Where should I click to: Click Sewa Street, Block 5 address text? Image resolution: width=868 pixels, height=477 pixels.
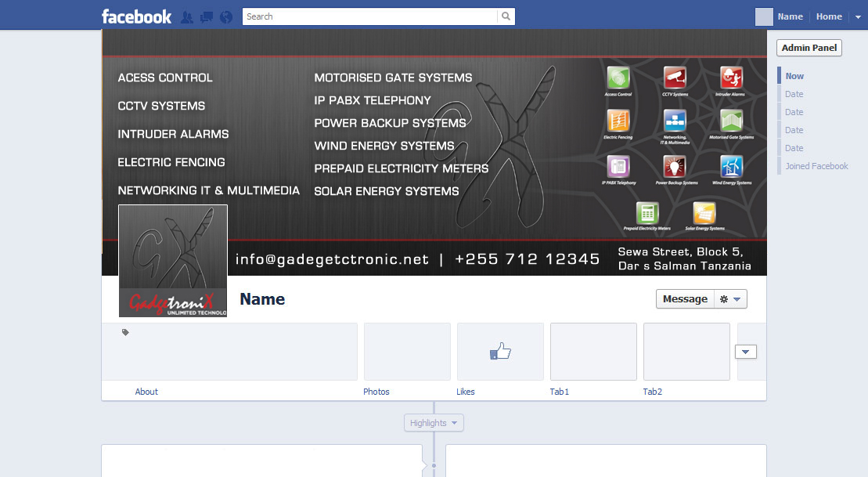click(x=680, y=252)
